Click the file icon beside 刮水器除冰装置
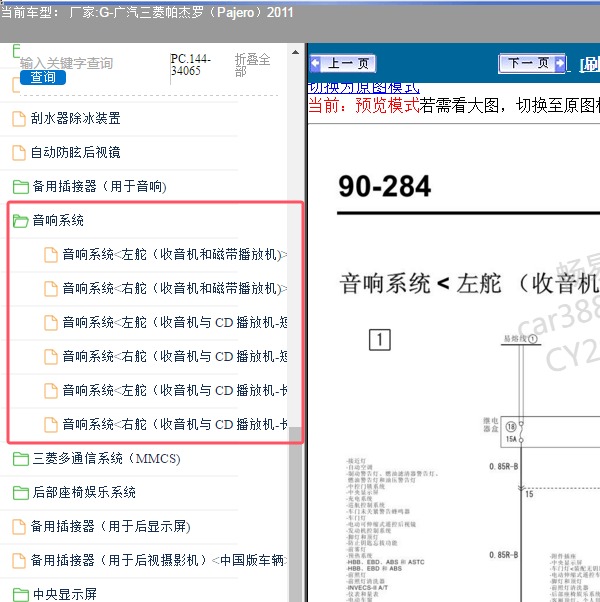This screenshot has width=600, height=602. coord(19,119)
